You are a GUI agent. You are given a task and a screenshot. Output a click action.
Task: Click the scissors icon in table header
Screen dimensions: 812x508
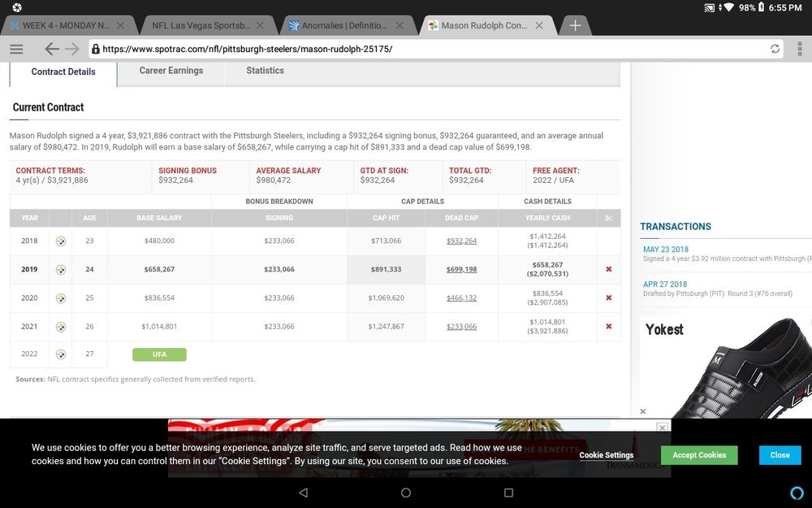[608, 218]
